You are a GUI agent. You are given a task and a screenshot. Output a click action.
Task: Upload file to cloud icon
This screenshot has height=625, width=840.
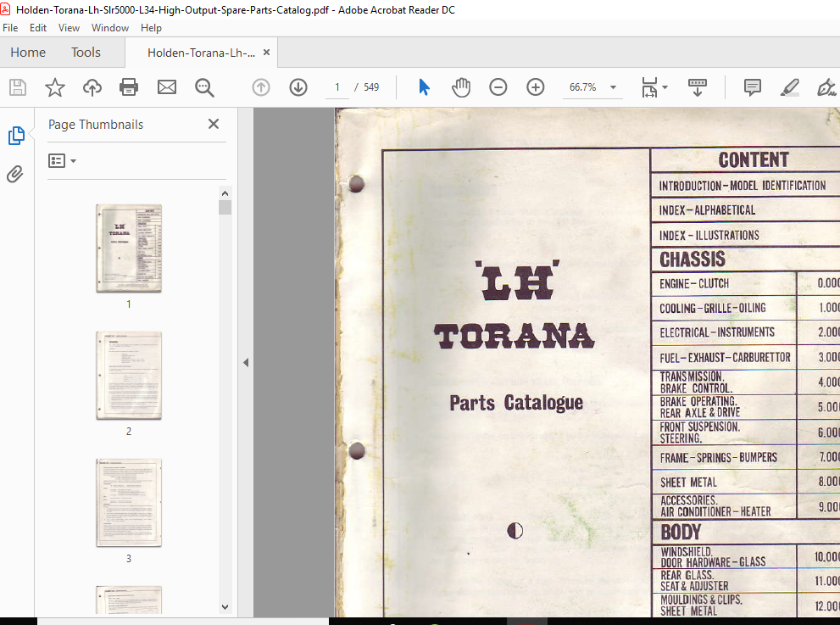92,87
